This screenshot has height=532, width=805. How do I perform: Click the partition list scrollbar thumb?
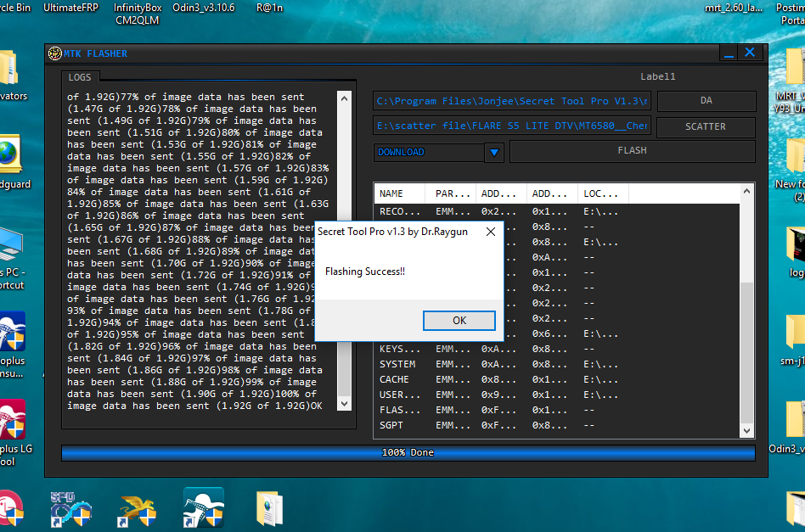746,353
